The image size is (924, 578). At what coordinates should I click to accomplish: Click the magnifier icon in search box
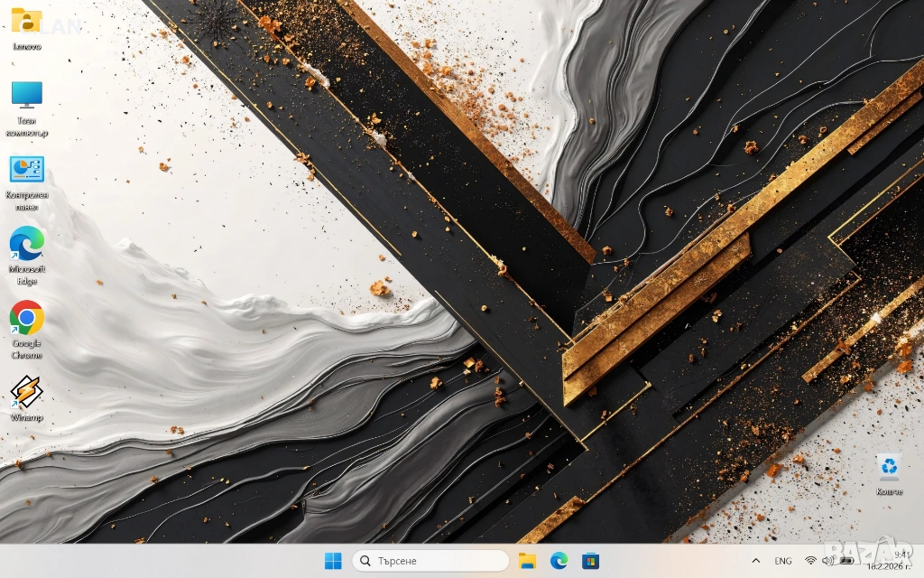[365, 561]
